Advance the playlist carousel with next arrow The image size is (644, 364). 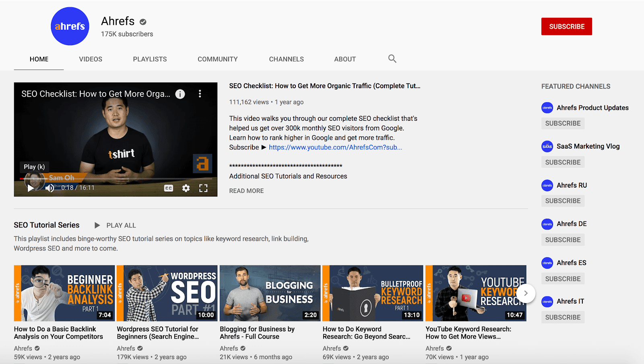[x=526, y=294]
